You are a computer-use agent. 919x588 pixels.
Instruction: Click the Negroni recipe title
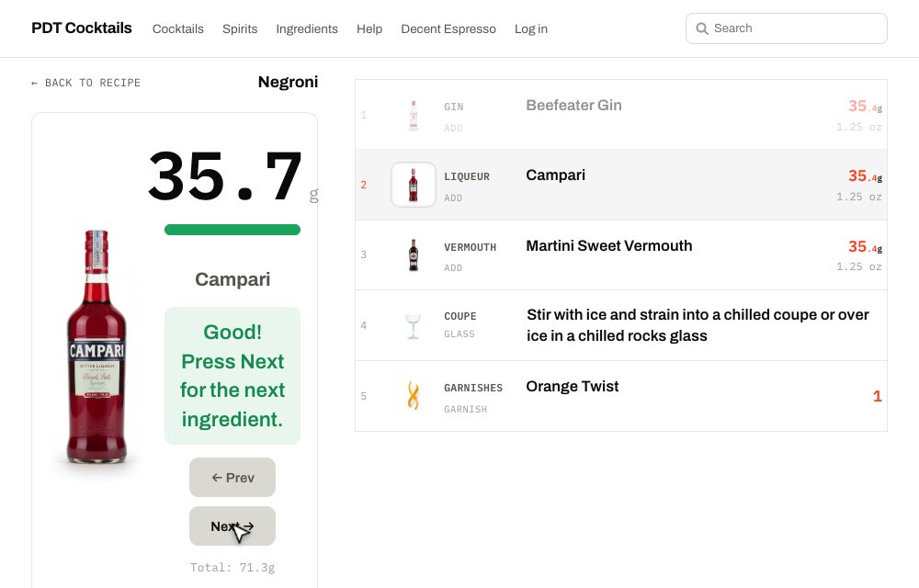tap(289, 82)
